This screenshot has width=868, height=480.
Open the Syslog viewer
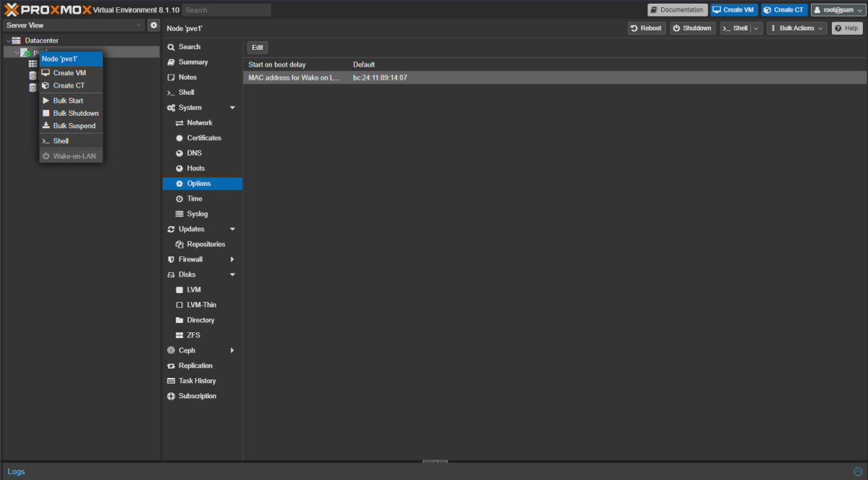[x=203, y=214]
